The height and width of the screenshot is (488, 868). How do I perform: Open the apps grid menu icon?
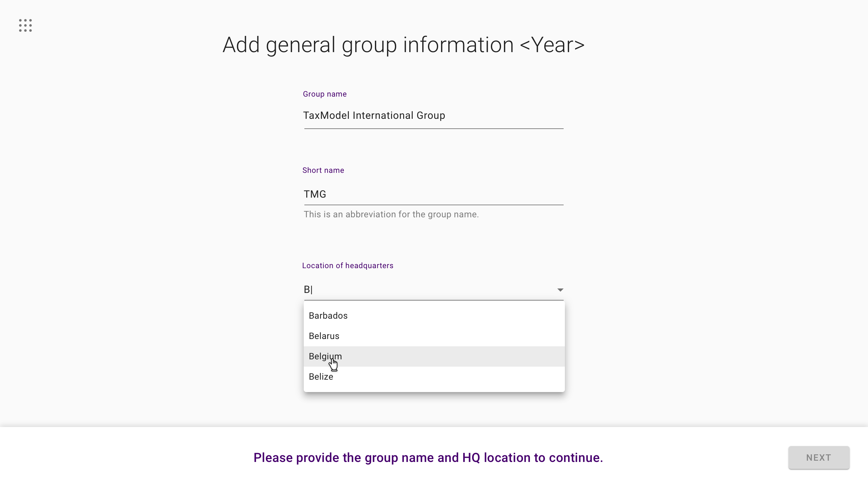click(x=25, y=26)
